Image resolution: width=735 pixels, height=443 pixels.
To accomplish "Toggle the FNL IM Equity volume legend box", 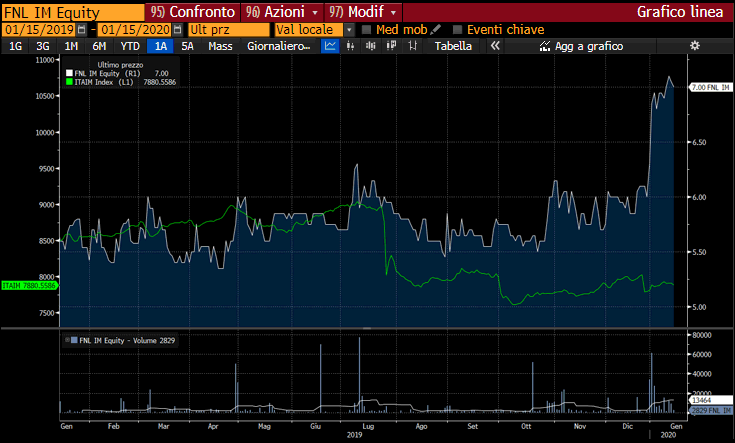I will click(x=68, y=341).
